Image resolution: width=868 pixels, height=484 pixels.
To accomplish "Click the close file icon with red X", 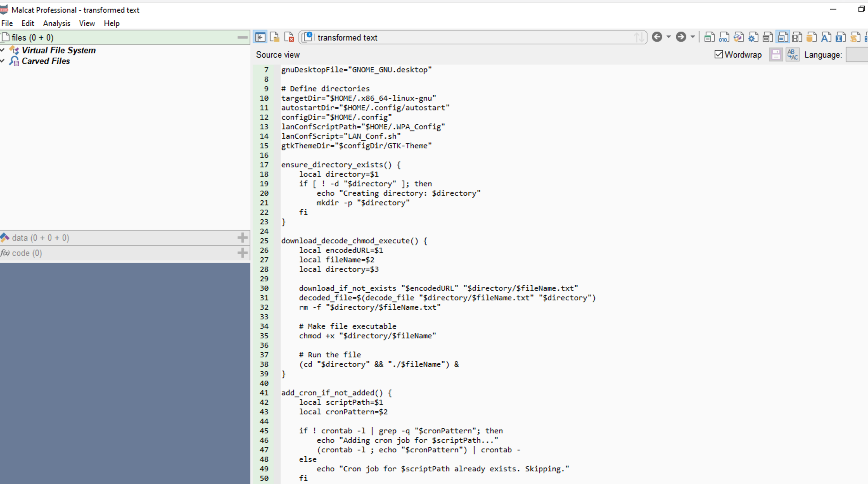I will pos(289,37).
